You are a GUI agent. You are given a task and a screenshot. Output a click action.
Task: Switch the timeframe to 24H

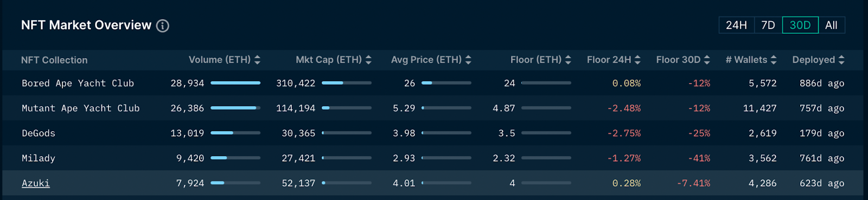[x=736, y=25]
